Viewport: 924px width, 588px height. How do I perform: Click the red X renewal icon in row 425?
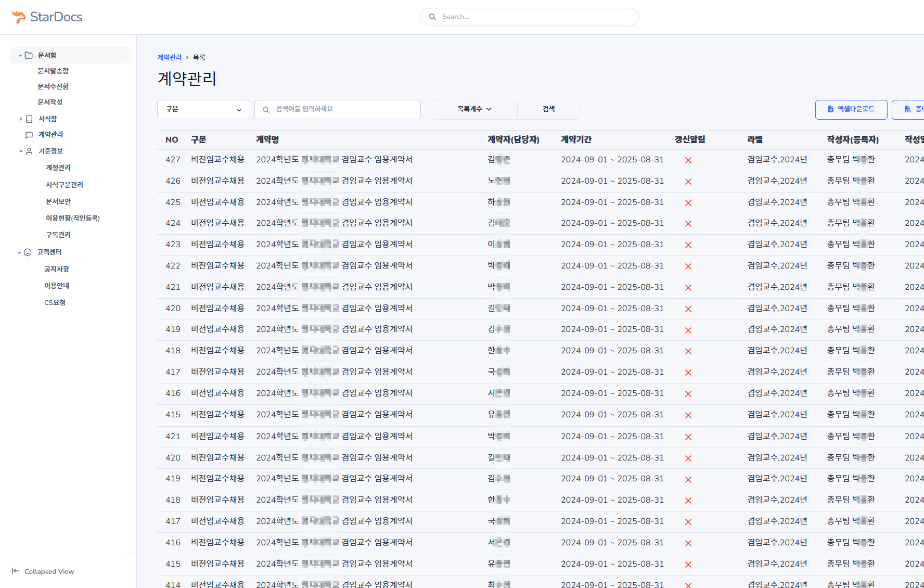coord(688,203)
